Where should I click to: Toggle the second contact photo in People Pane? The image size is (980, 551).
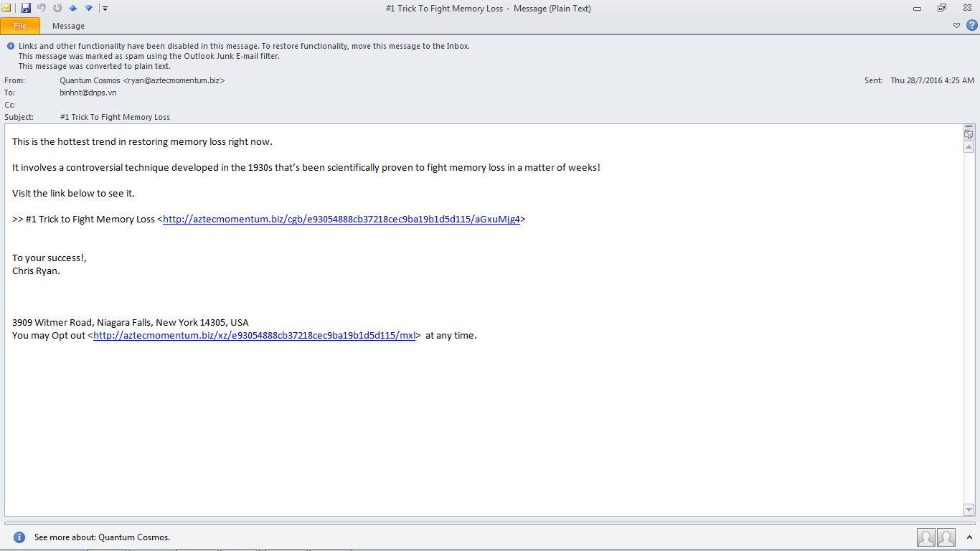(x=946, y=537)
